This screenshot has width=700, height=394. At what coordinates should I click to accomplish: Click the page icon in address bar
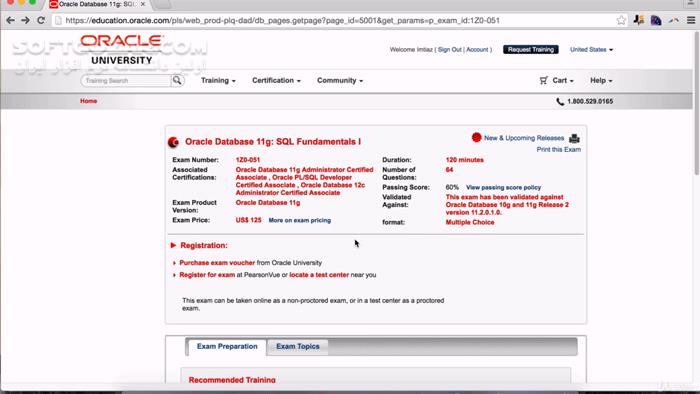point(58,21)
